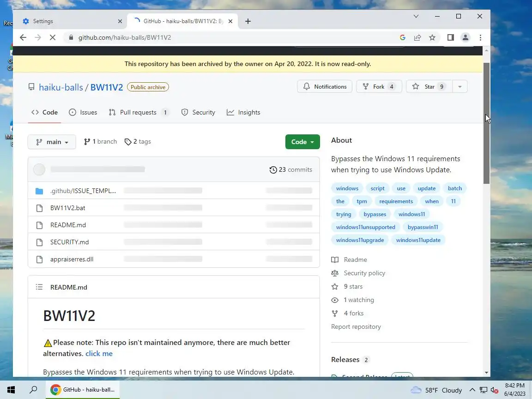Open the Chrome profile avatar
The width and height of the screenshot is (532, 399).
pyautogui.click(x=465, y=38)
